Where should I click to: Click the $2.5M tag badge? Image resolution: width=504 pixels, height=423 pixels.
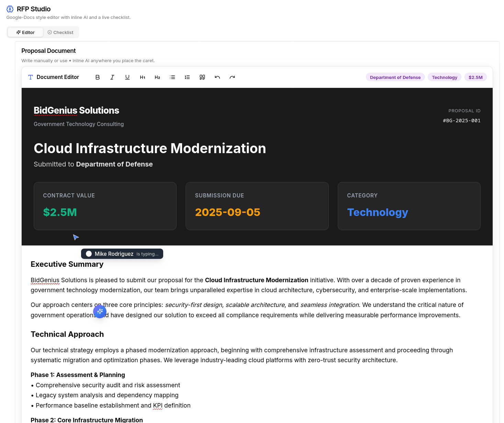[475, 77]
